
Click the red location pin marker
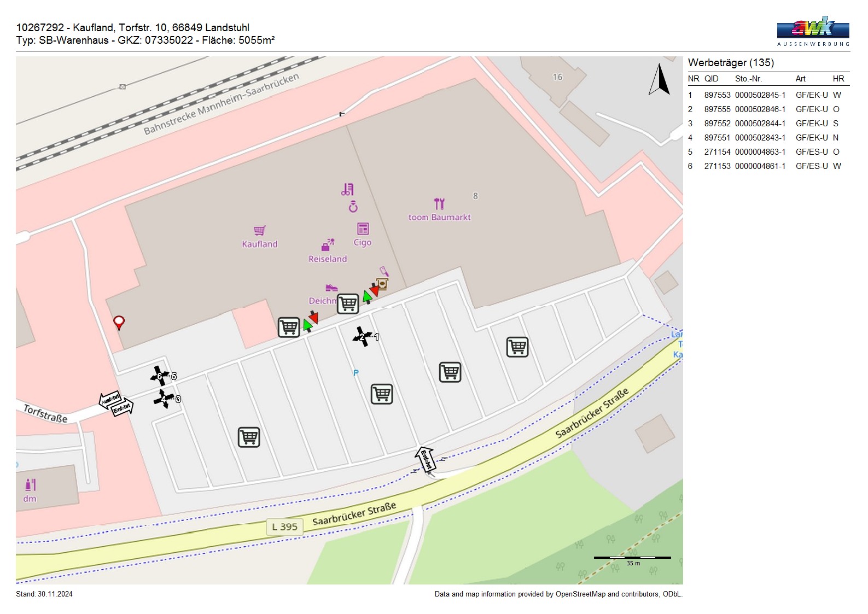pyautogui.click(x=119, y=322)
